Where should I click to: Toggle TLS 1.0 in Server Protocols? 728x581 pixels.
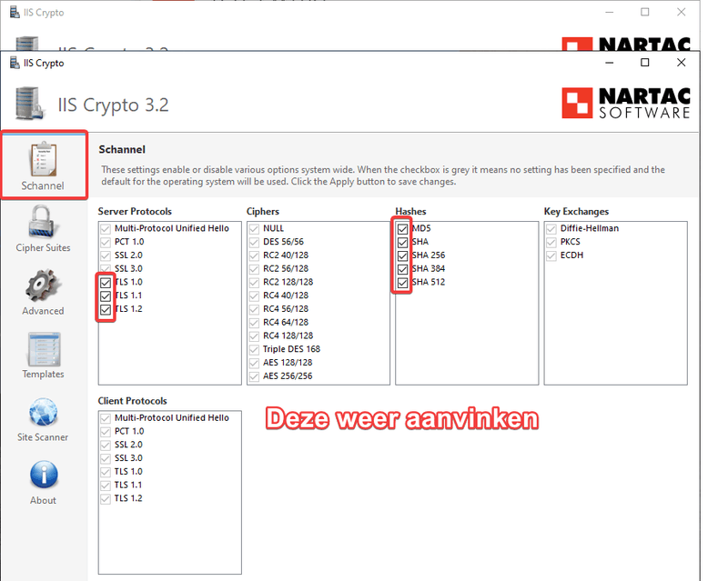(106, 282)
